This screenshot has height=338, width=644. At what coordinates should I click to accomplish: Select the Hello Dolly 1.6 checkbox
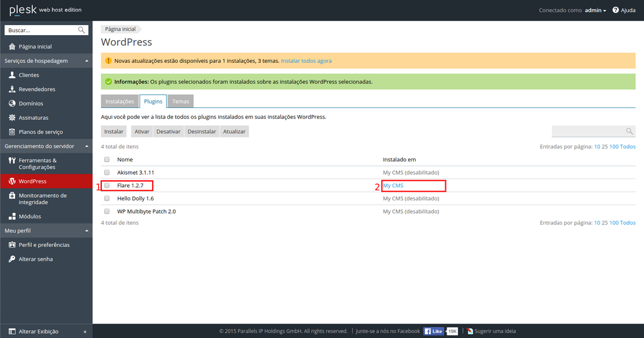coord(107,199)
